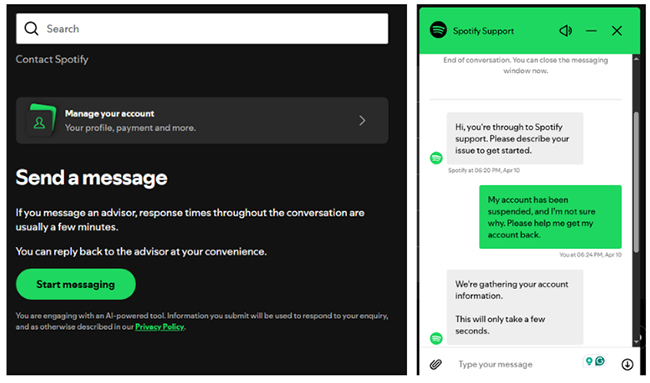This screenshot has height=383, width=650.
Task: Focus the Search input field
Action: coord(202,29)
